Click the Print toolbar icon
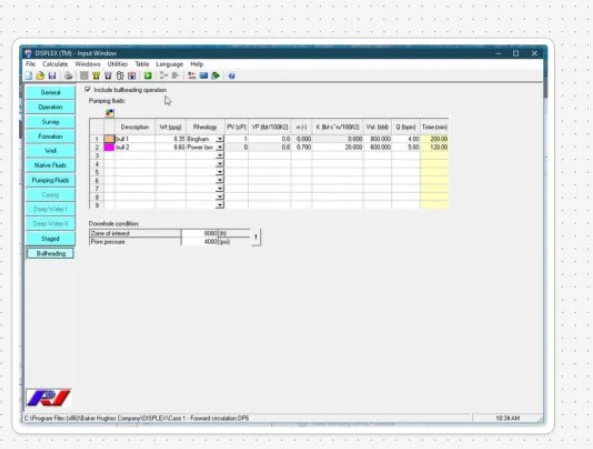 point(68,76)
